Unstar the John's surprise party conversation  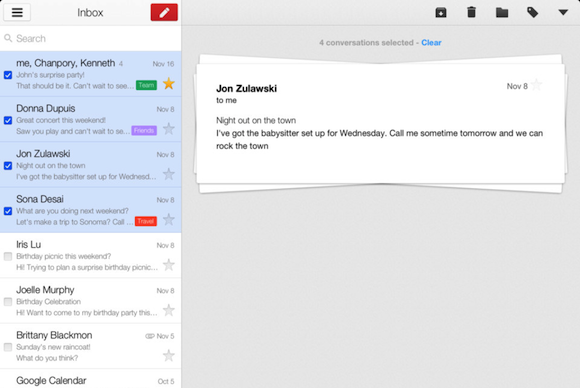[x=169, y=84]
